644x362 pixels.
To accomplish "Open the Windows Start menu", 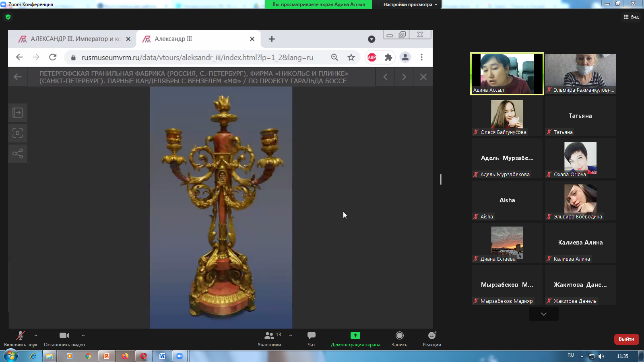I will [x=10, y=356].
